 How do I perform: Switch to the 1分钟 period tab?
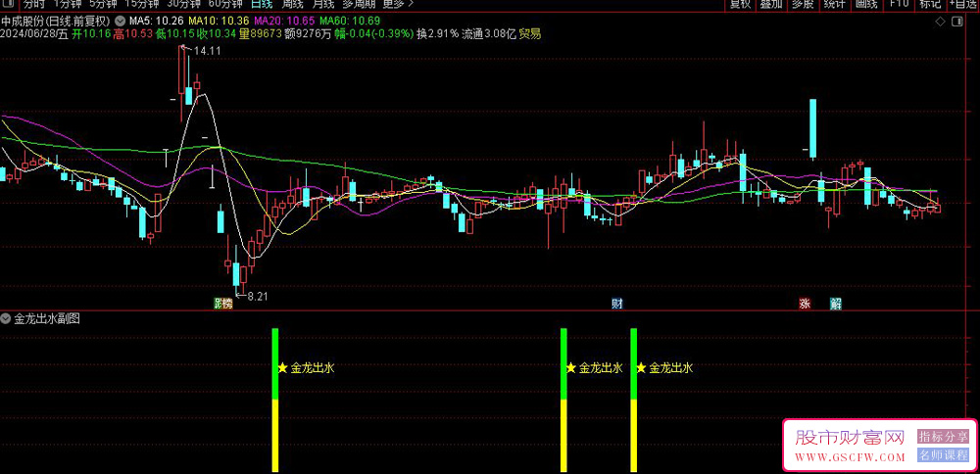coord(68,4)
